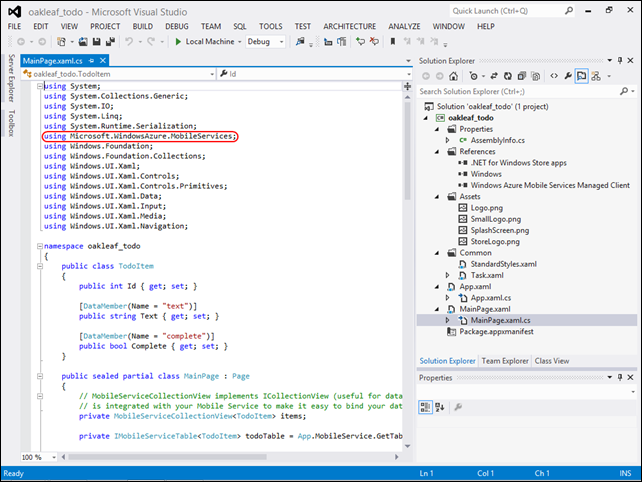642x482 pixels.
Task: Click the Undo toolbar icon
Action: coord(131,42)
